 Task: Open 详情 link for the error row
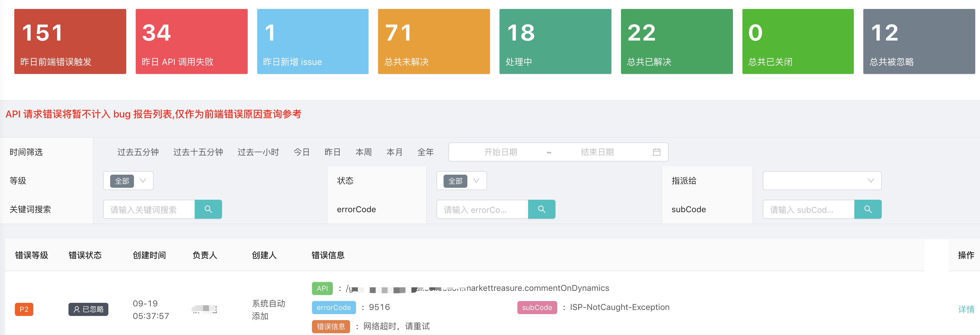[965, 309]
